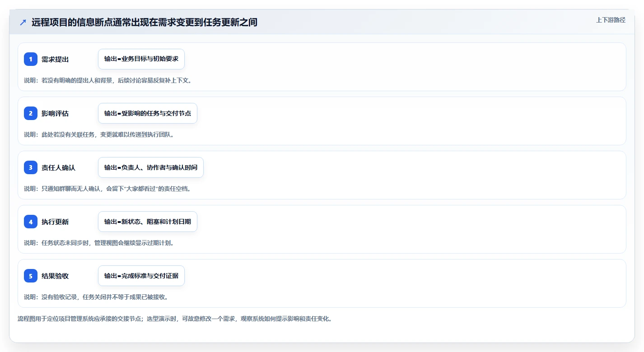Open the 输出=新状态、阻塞和计划日期 chip
The height and width of the screenshot is (352, 644).
[148, 222]
